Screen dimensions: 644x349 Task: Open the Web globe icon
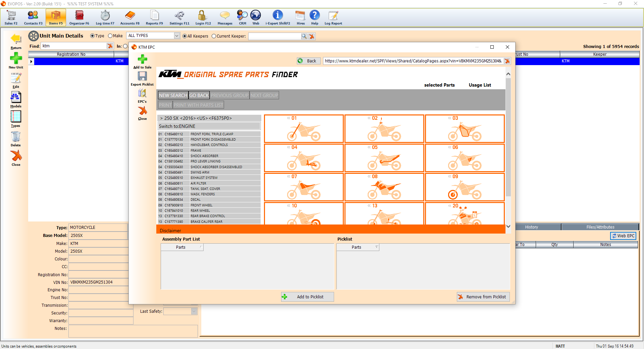(256, 15)
